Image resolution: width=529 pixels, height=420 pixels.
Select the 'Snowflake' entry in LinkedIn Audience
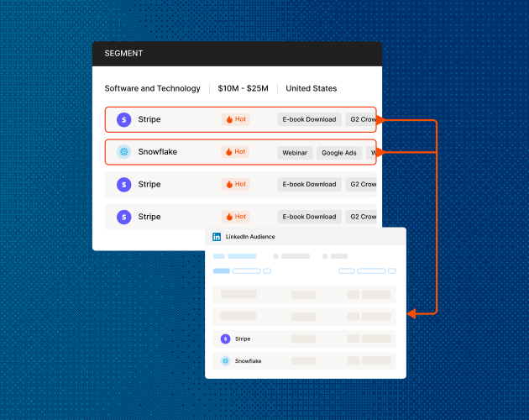pos(249,361)
